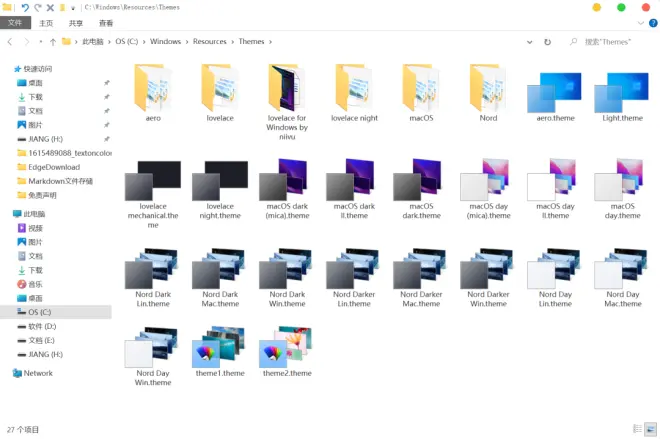Open 音乐 under 此电脑
660x439 pixels.
35,284
